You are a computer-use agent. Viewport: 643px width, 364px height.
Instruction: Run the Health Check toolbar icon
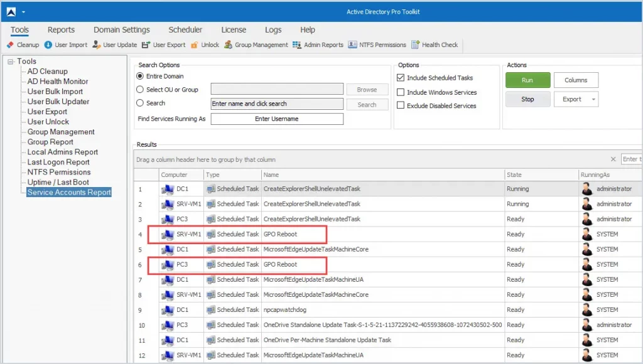[416, 45]
